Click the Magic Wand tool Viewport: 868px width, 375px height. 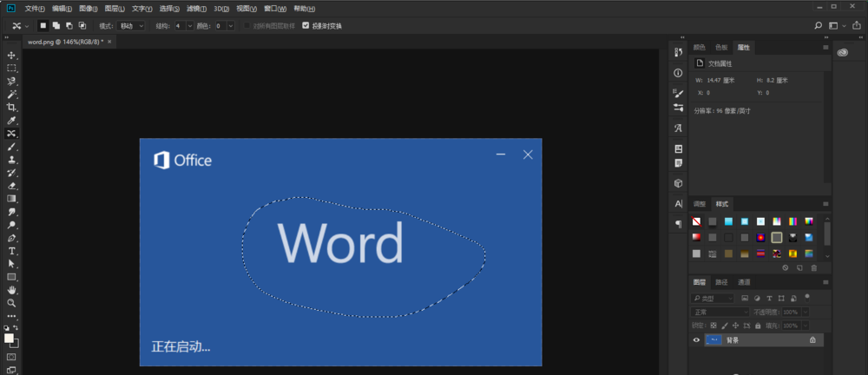12,94
